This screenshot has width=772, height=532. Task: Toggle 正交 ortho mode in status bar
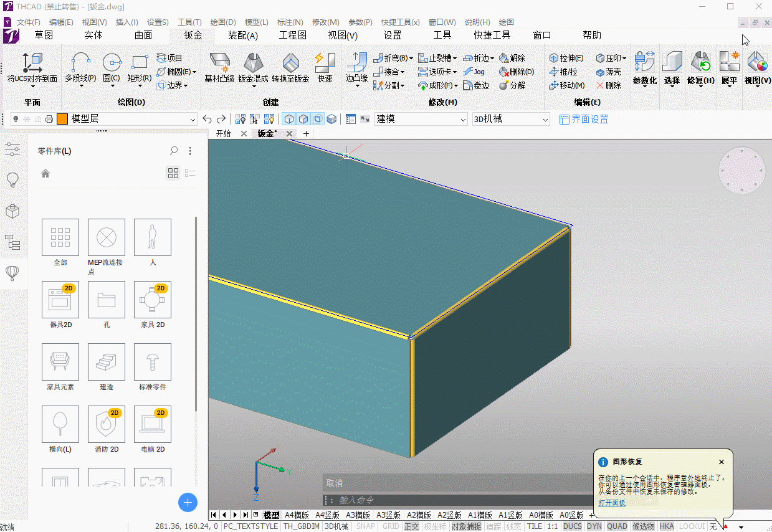(411, 526)
